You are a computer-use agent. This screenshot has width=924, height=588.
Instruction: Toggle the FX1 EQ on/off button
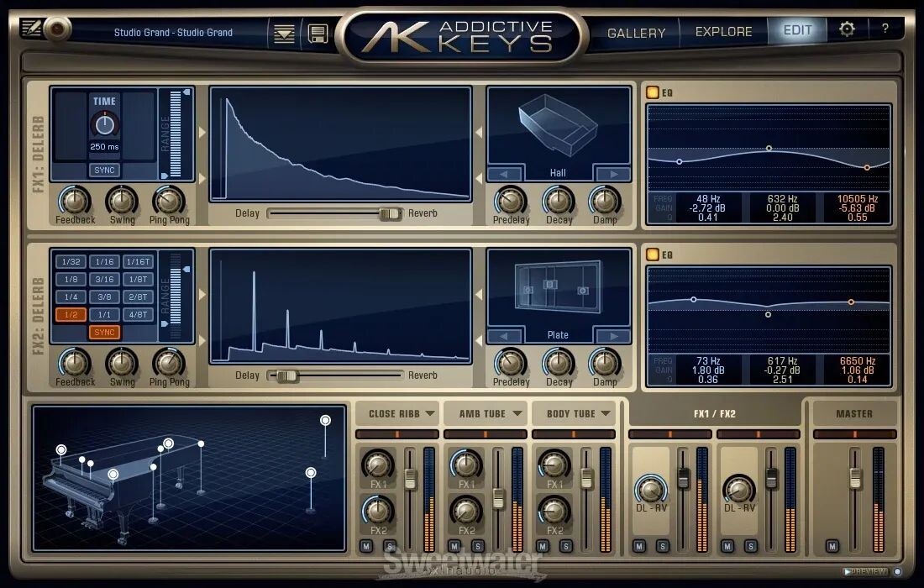click(x=653, y=92)
